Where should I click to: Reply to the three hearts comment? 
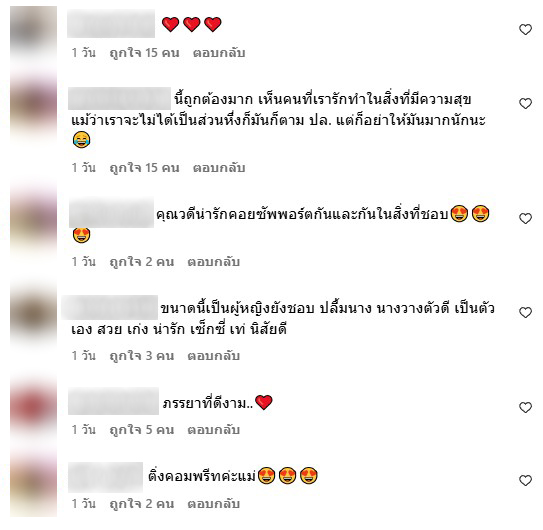click(219, 53)
